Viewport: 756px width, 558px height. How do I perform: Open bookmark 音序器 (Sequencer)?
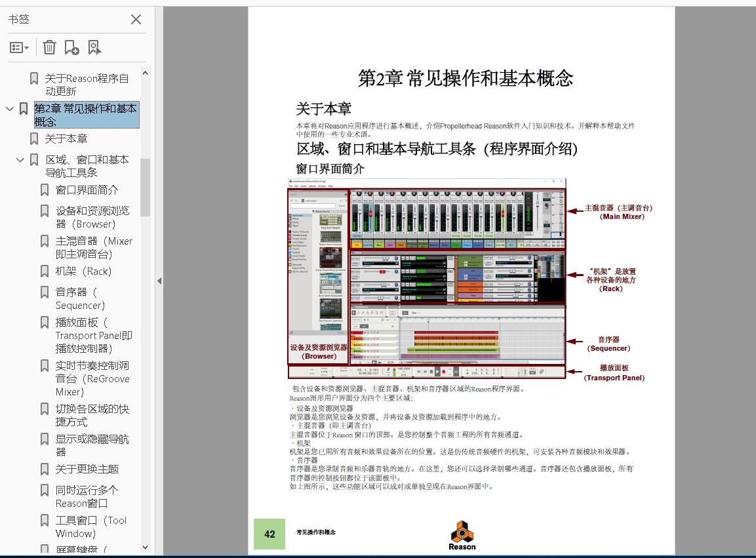click(x=80, y=298)
